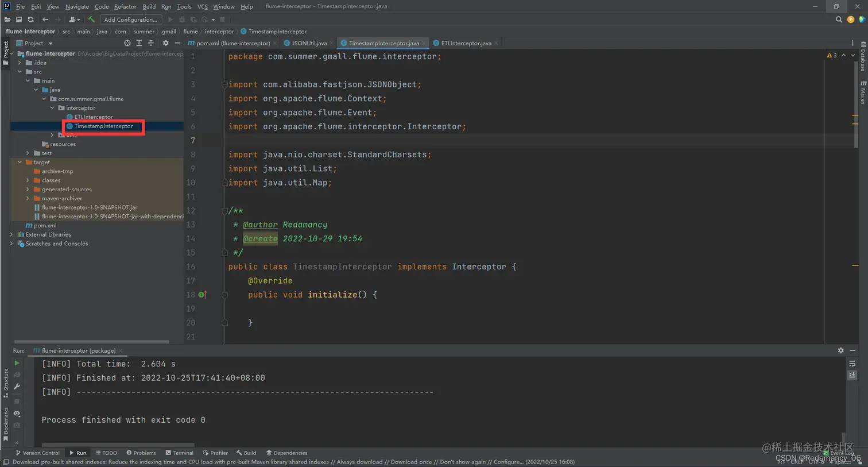Click the wrench icon in Run panel
Viewport: 868px width, 467px height.
point(17,387)
